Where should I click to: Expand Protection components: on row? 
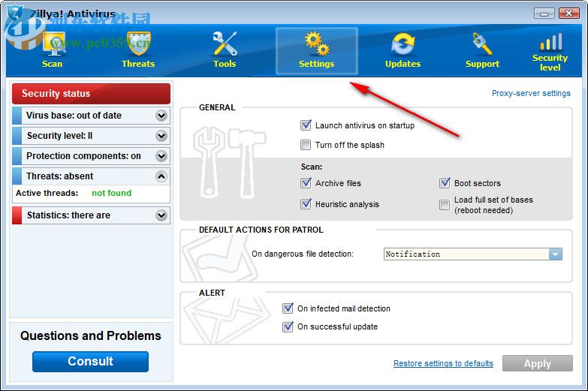[x=91, y=156]
